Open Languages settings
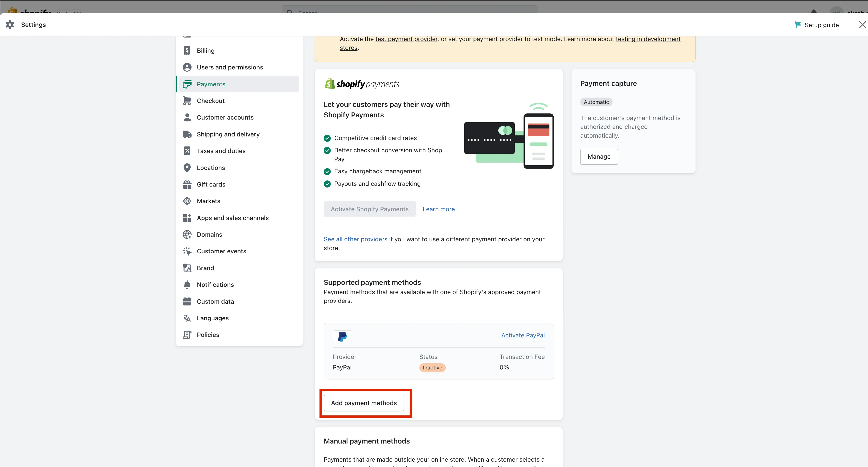The image size is (868, 467). coord(239,318)
